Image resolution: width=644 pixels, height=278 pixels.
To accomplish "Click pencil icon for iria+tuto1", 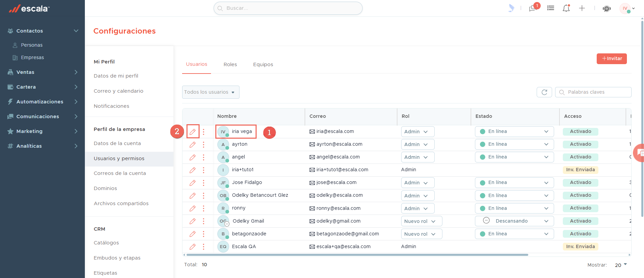I will (193, 170).
